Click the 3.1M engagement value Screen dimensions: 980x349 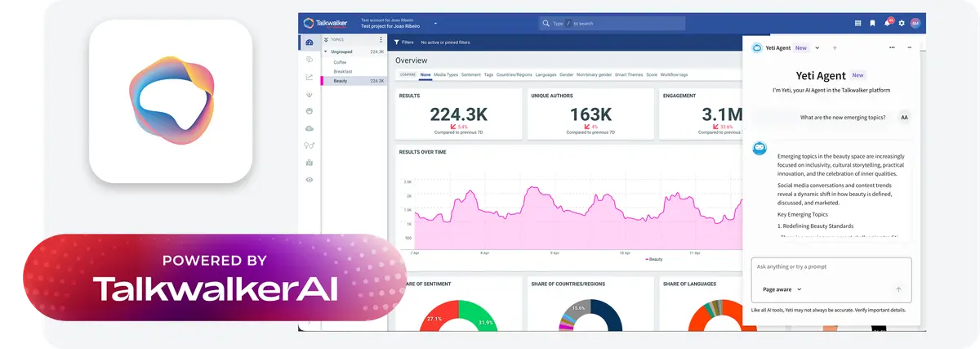722,114
